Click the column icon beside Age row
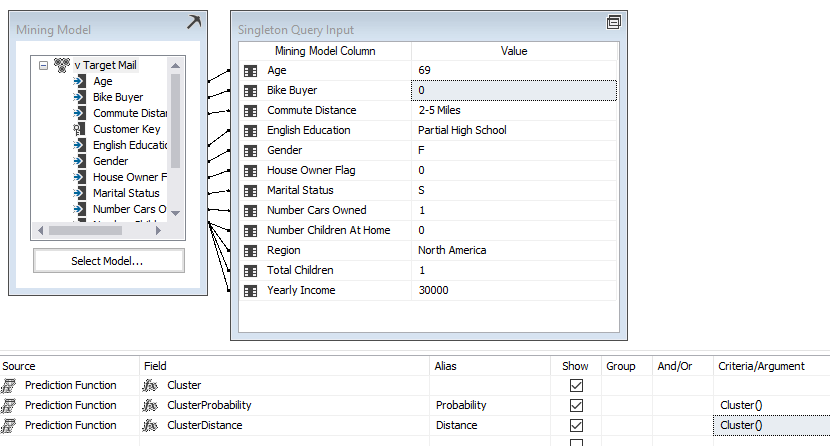Image resolution: width=830 pixels, height=446 pixels. pyautogui.click(x=250, y=70)
